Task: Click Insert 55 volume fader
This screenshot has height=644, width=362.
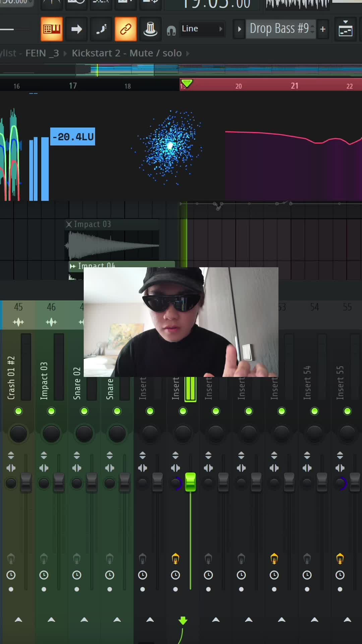Action: coord(355,482)
